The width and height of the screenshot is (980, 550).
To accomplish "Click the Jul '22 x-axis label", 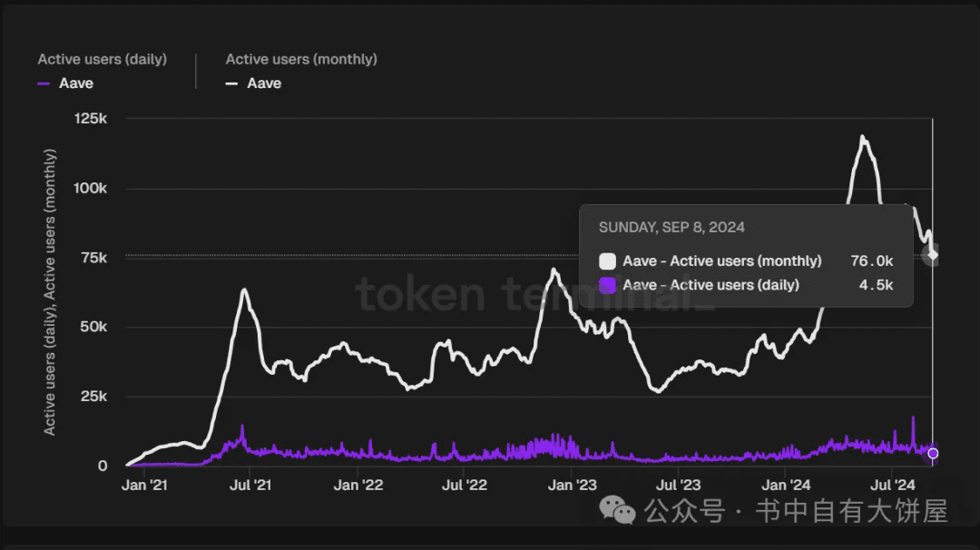I will [x=464, y=485].
